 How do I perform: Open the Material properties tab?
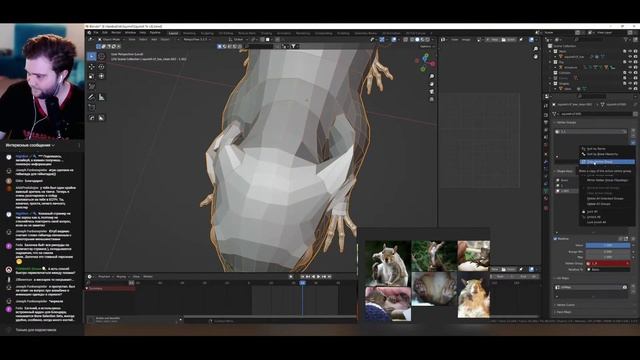pyautogui.click(x=546, y=198)
